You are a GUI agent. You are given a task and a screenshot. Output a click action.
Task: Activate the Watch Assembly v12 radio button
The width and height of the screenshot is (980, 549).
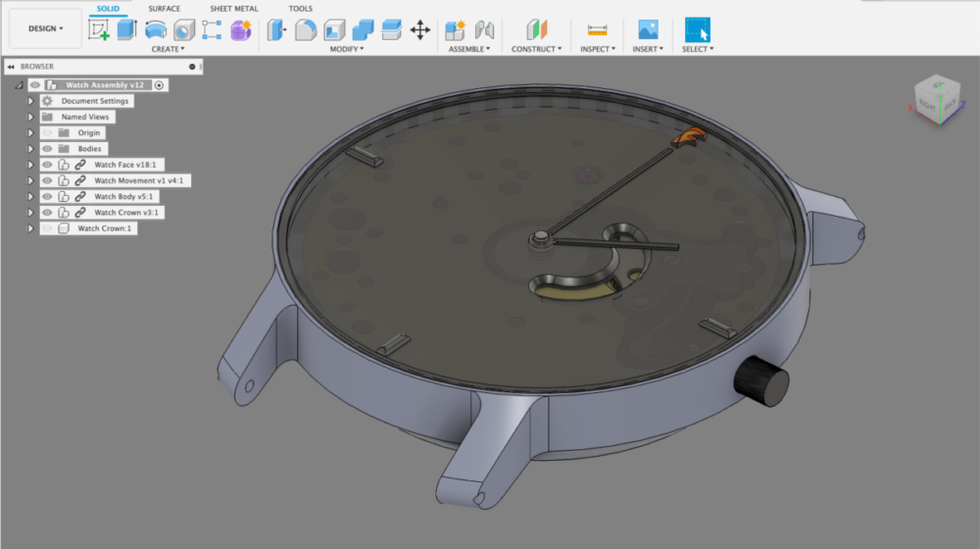pyautogui.click(x=159, y=85)
